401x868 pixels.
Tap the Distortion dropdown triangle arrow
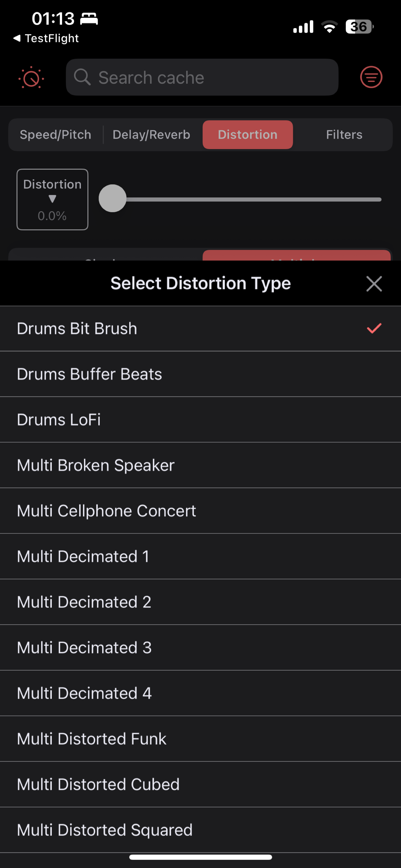click(52, 199)
